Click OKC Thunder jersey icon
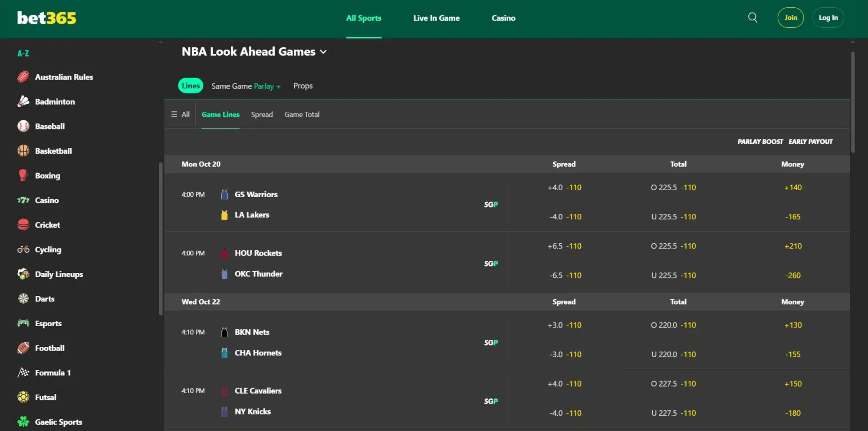The height and width of the screenshot is (431, 868). tap(224, 274)
